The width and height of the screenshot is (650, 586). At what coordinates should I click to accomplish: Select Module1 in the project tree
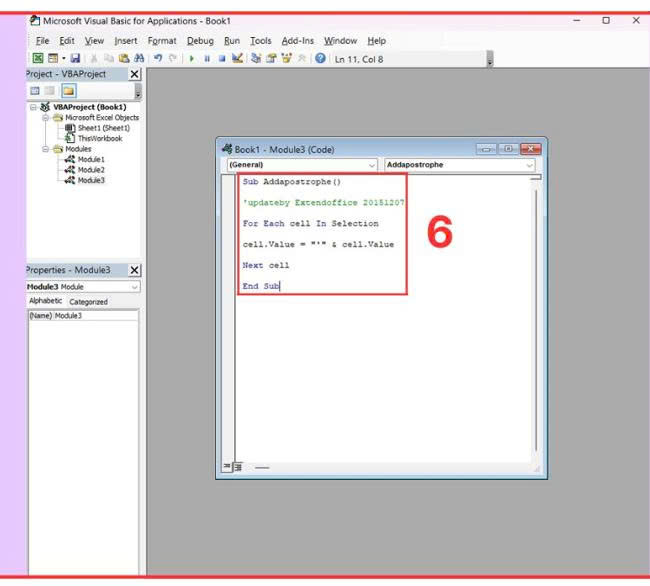click(x=90, y=159)
